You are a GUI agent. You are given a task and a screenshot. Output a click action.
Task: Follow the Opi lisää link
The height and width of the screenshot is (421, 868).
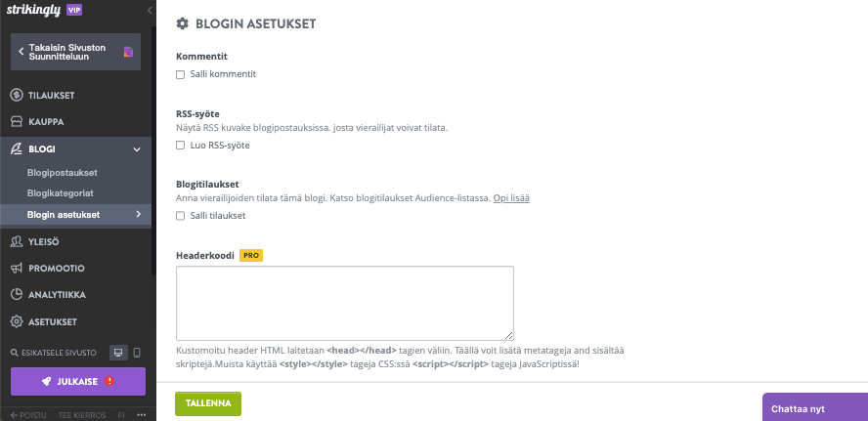coord(511,198)
